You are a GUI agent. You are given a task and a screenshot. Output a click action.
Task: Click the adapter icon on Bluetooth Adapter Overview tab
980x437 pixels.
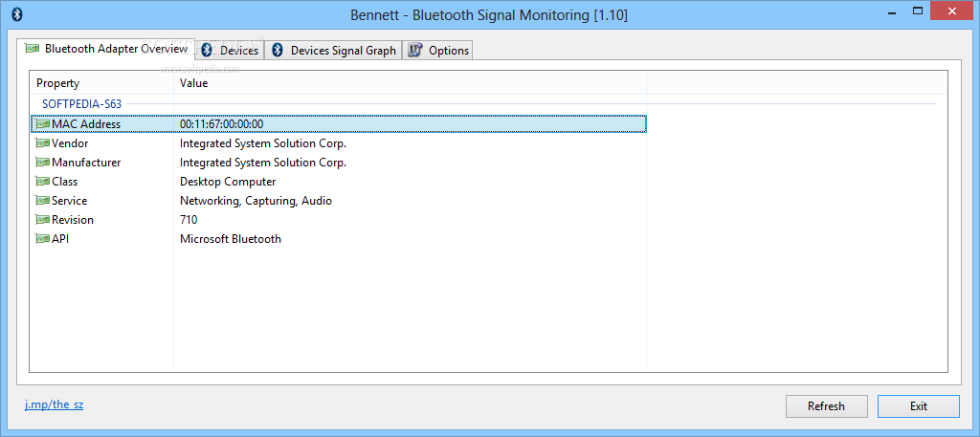[33, 48]
